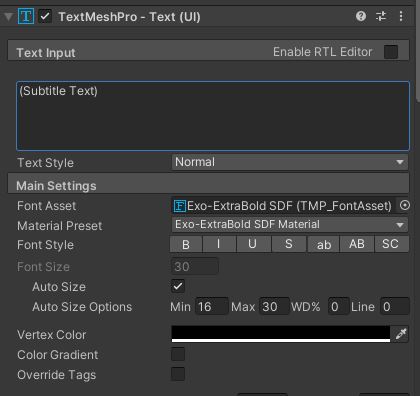Click the Material Preset label
This screenshot has height=396, width=420.
click(60, 226)
